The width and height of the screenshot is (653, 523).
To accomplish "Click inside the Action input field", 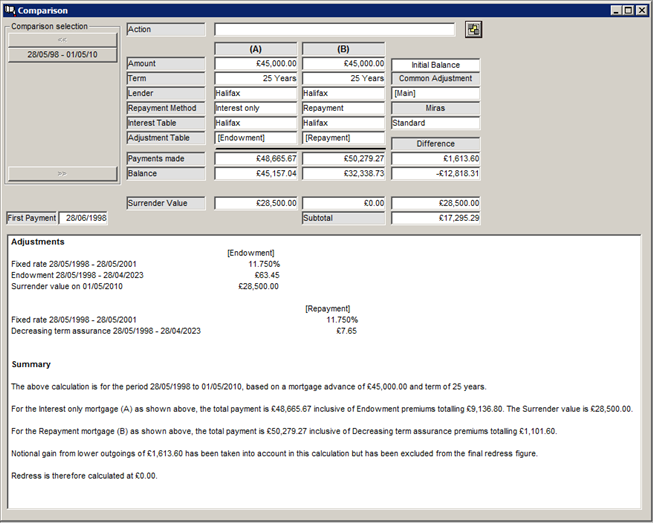I will [334, 30].
